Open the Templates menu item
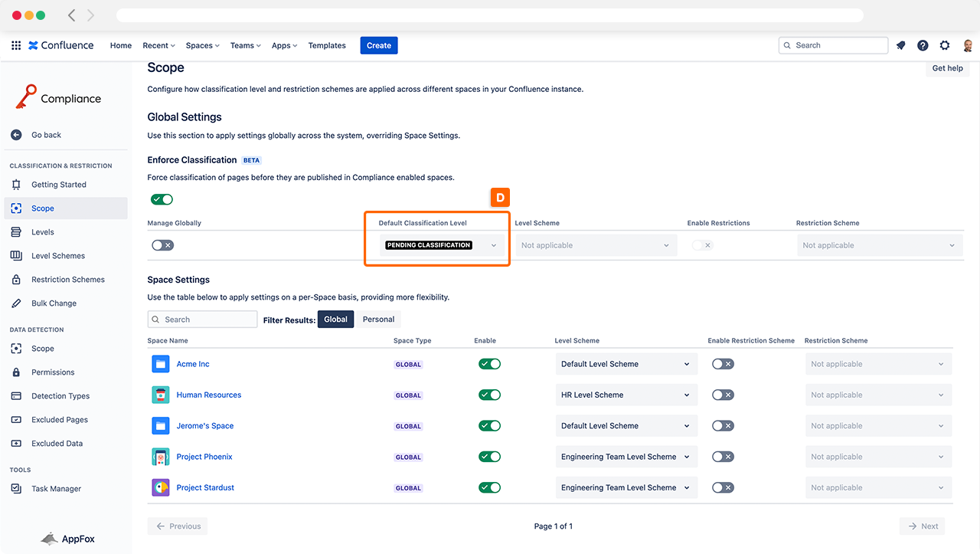 [x=327, y=45]
